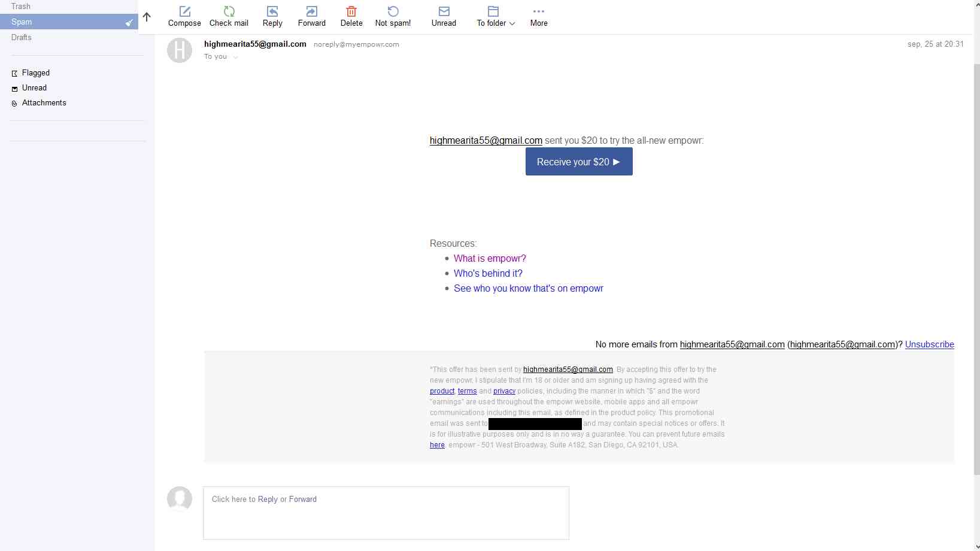The width and height of the screenshot is (980, 551).
Task: Show messages with Attachments
Action: 44,102
